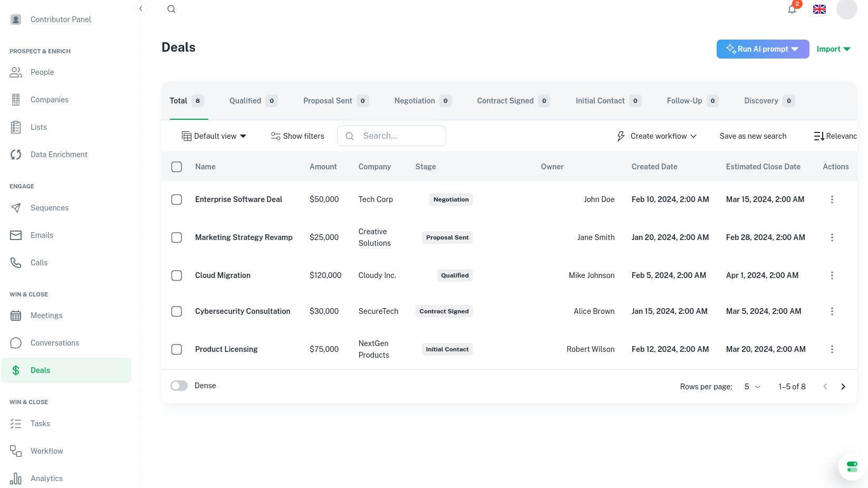Switch to the Contract Signed tab
The image size is (868, 488).
click(x=514, y=101)
